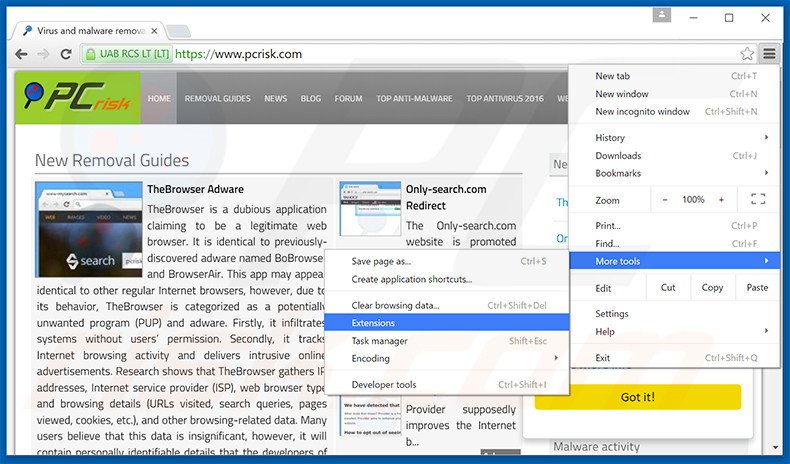This screenshot has height=464, width=790.
Task: Choose Print... from the menu
Action: click(675, 226)
